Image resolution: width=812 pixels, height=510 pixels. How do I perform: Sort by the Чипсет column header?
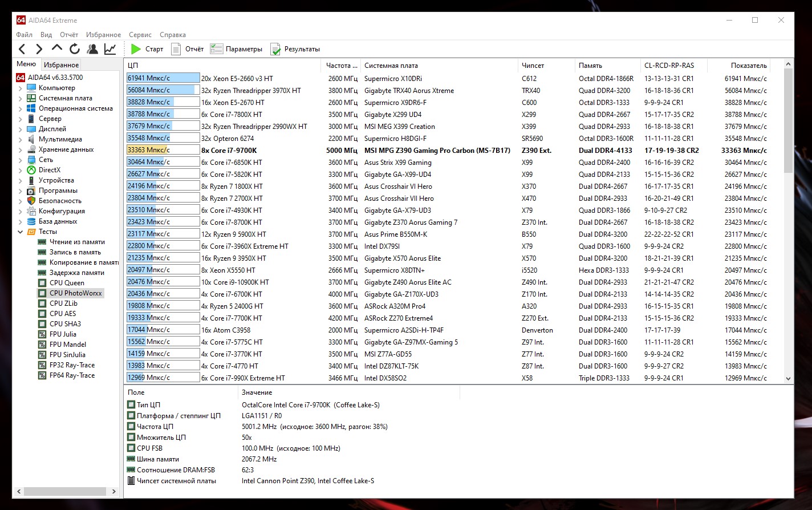[547, 66]
